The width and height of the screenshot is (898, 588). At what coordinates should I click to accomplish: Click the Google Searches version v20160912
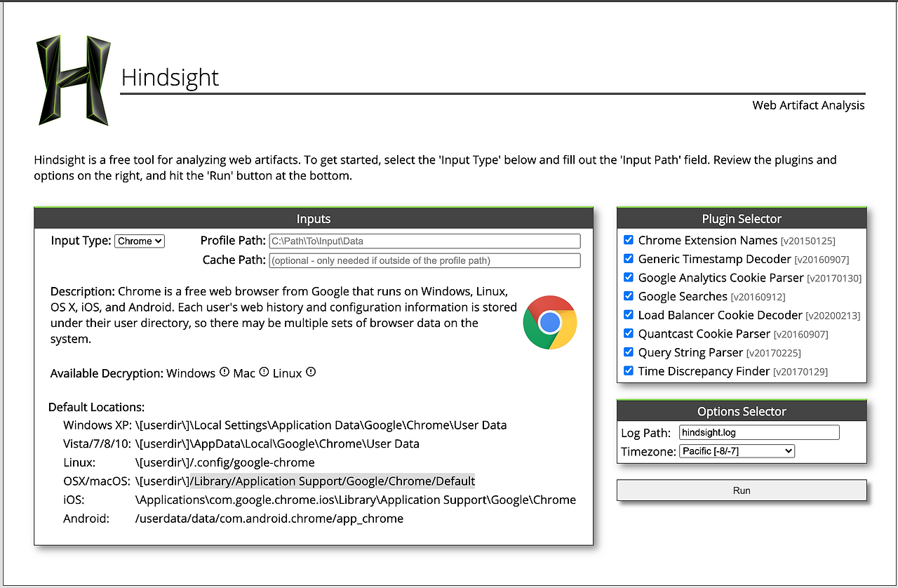tap(758, 297)
